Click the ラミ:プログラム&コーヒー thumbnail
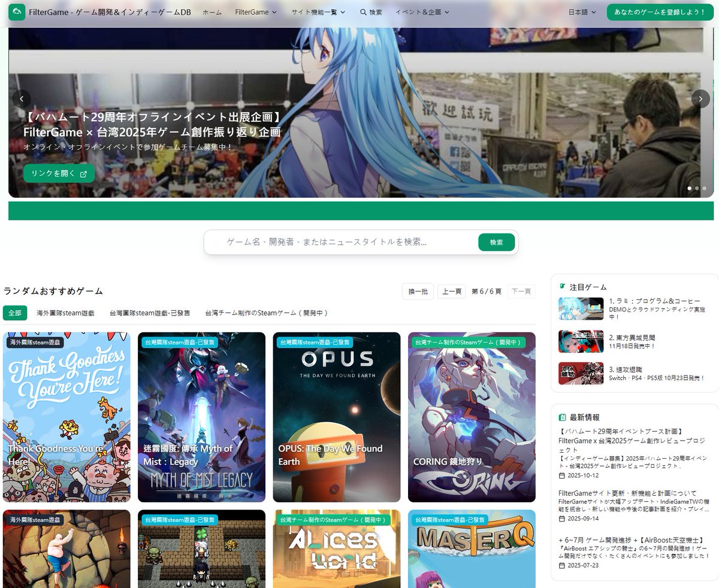 point(581,308)
